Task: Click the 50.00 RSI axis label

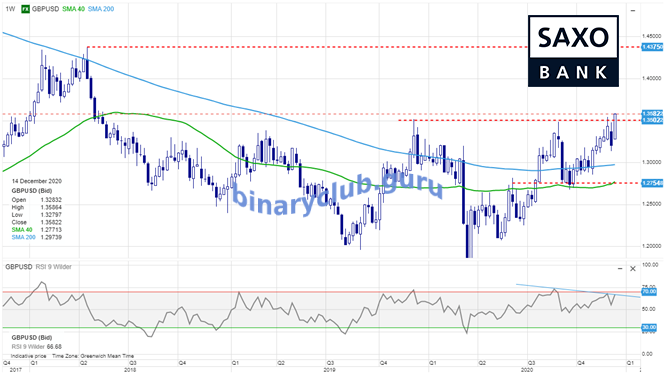Action: [x=648, y=309]
